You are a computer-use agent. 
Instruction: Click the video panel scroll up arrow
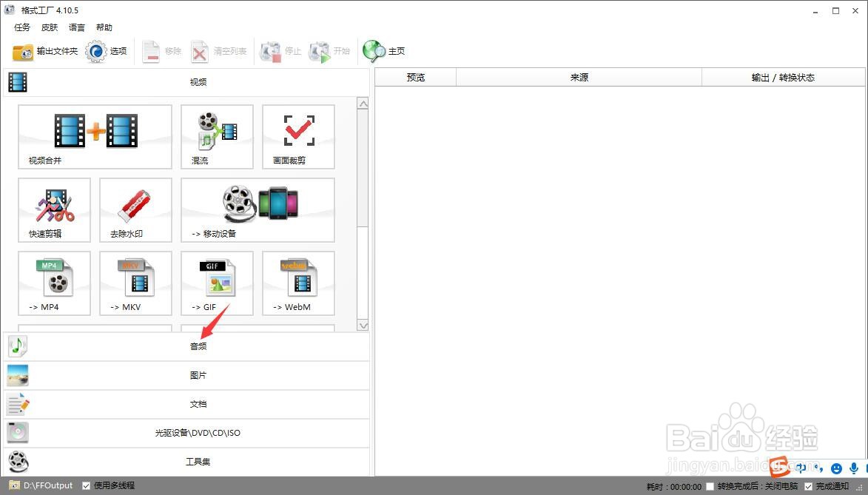click(x=363, y=104)
